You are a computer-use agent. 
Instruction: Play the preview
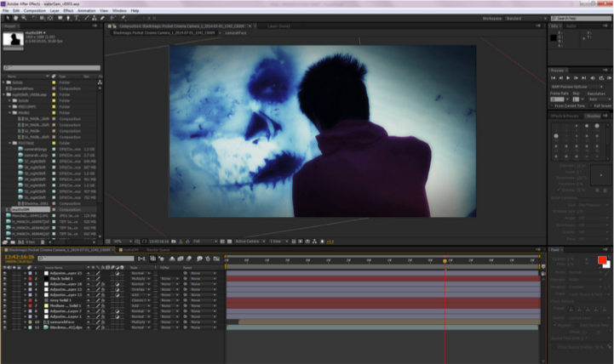click(568, 77)
